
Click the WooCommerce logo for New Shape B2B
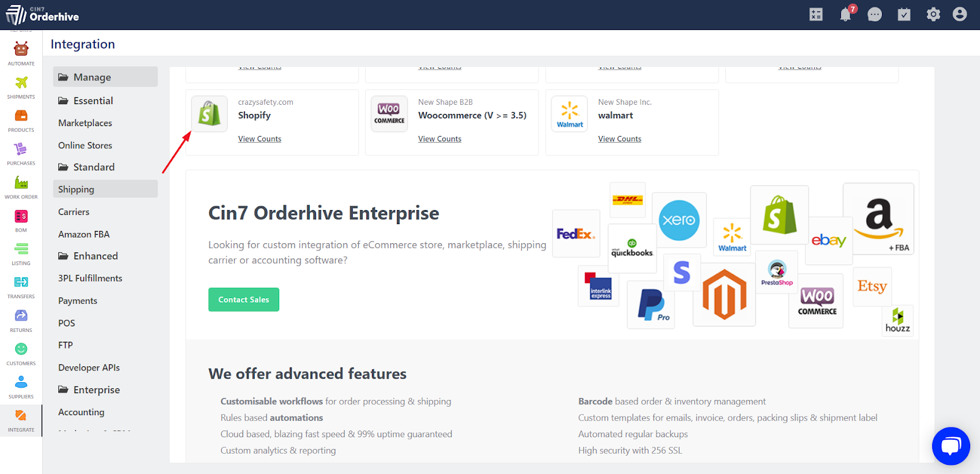[x=390, y=114]
